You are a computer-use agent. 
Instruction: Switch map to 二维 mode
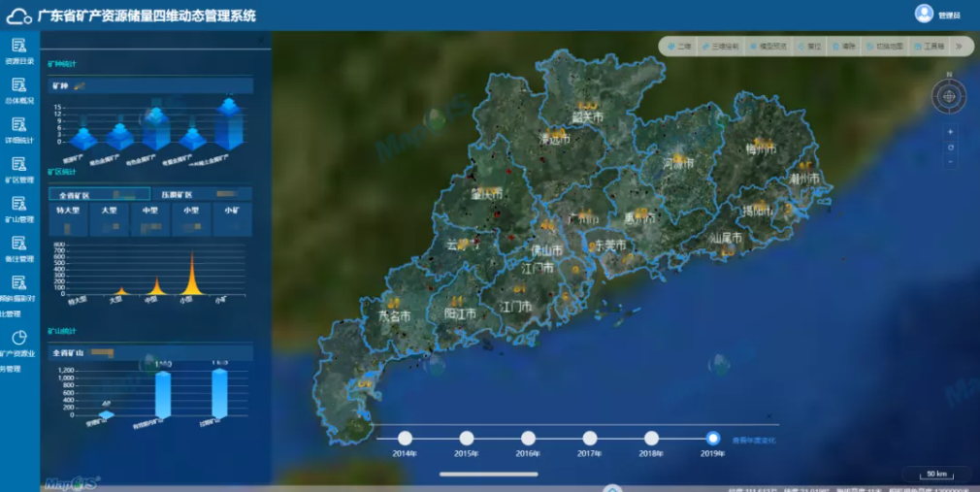680,47
